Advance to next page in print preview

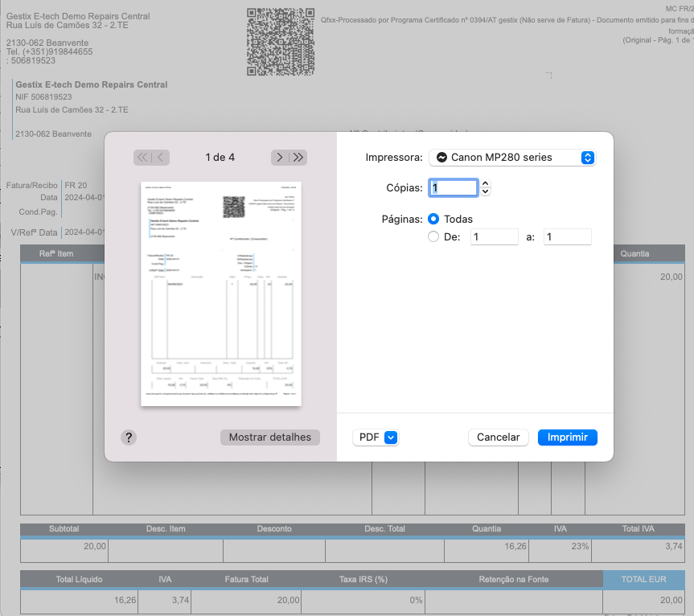tap(280, 158)
